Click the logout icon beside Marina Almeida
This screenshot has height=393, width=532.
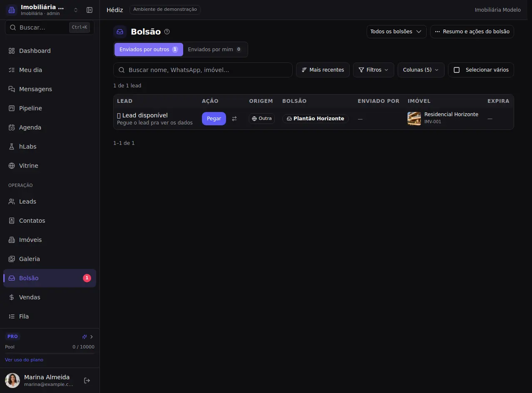click(x=87, y=381)
